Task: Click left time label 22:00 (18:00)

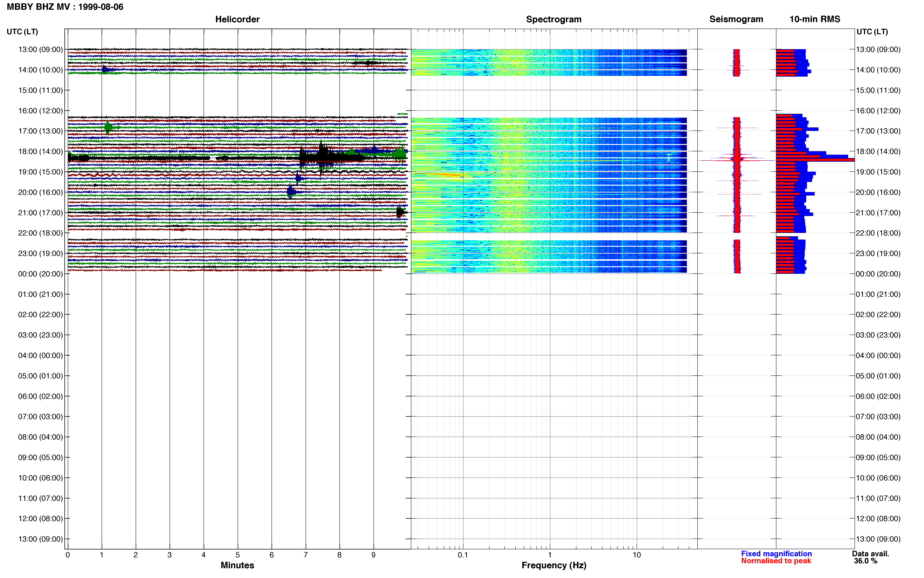Action: 41,233
